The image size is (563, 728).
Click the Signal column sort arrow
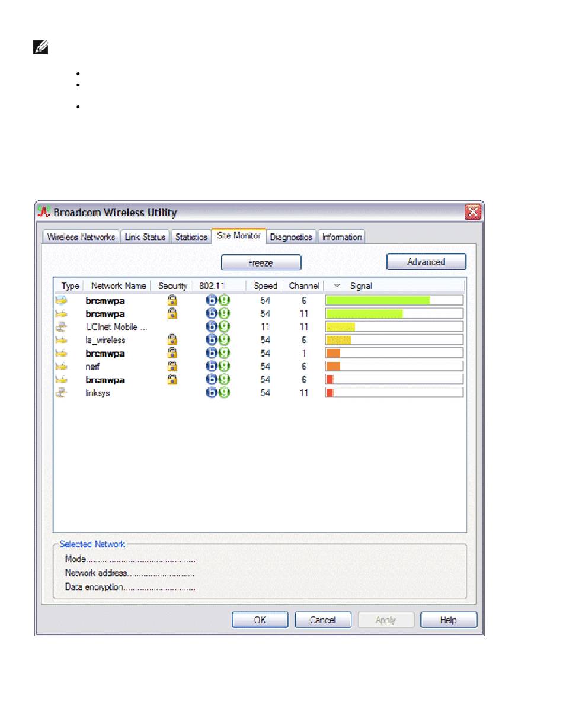tap(337, 286)
